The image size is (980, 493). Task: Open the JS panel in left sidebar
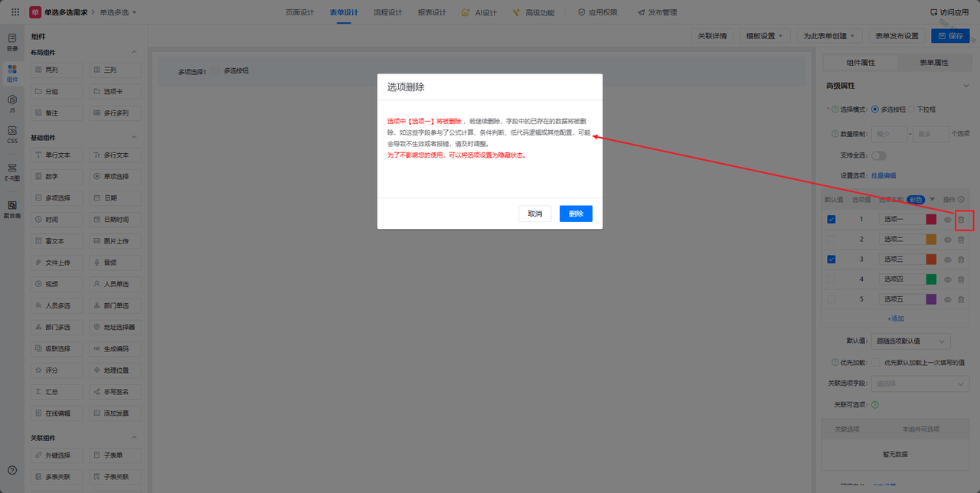click(12, 103)
